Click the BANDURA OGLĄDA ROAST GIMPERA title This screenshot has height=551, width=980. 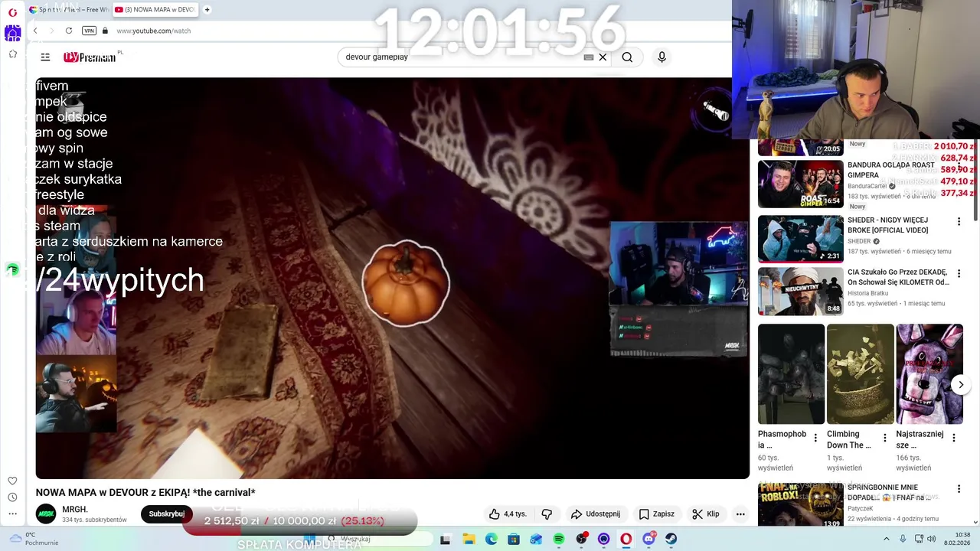click(x=891, y=170)
